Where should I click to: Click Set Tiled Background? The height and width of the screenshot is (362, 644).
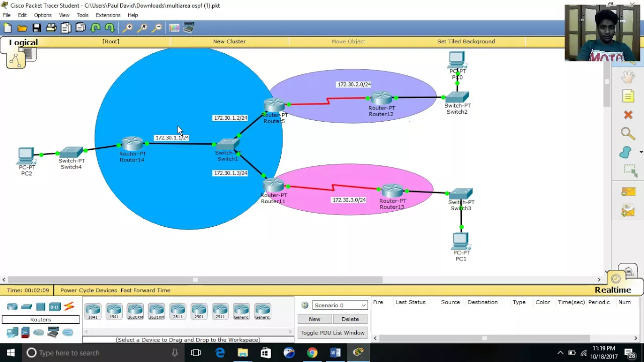click(466, 41)
